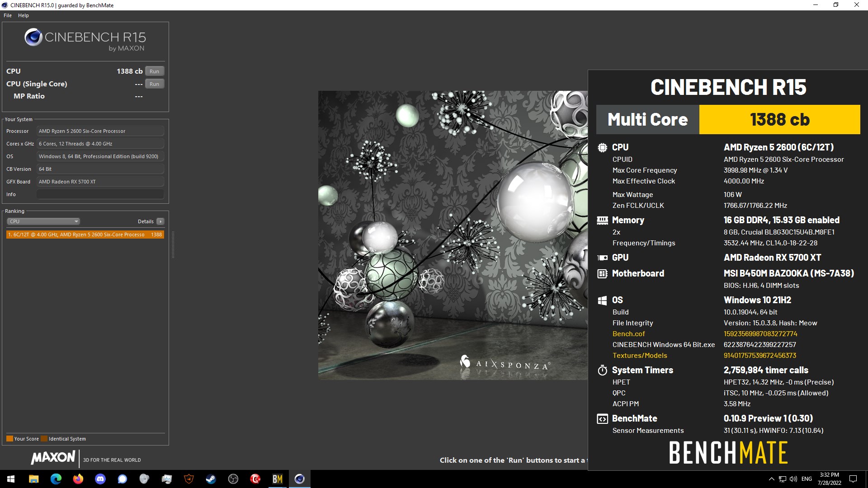Click the MAXON logo at bottom
868x488 pixels.
tap(53, 457)
